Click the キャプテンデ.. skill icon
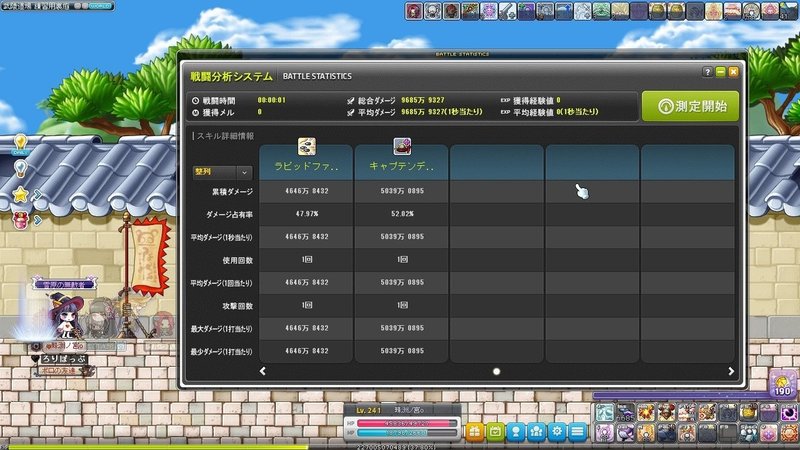The width and height of the screenshot is (800, 450). (x=402, y=146)
